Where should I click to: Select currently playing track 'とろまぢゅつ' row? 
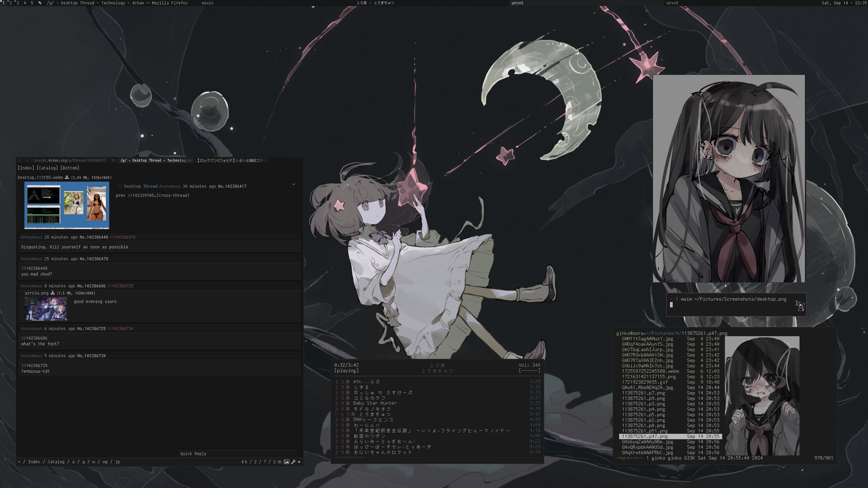click(x=437, y=414)
